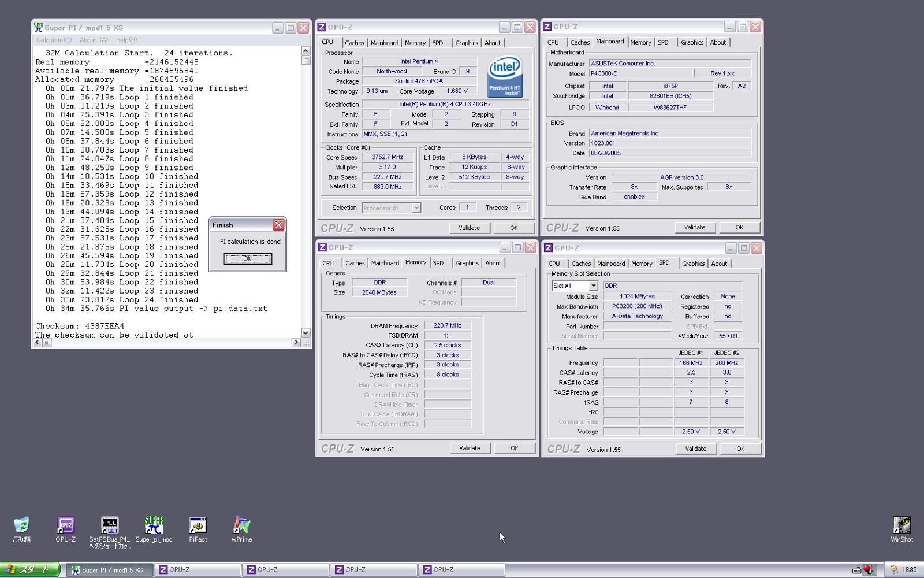The height and width of the screenshot is (578, 924).
Task: Open About tab in the SPD CPU-Z window
Action: coord(719,264)
